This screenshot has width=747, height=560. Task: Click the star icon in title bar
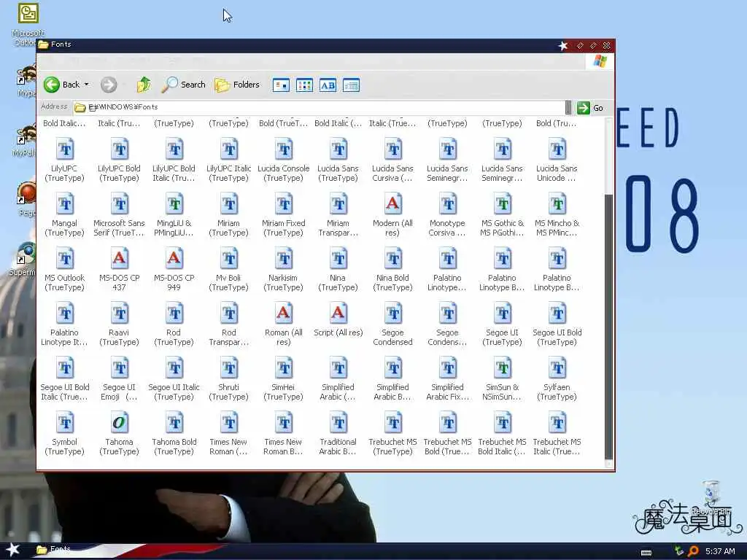563,46
